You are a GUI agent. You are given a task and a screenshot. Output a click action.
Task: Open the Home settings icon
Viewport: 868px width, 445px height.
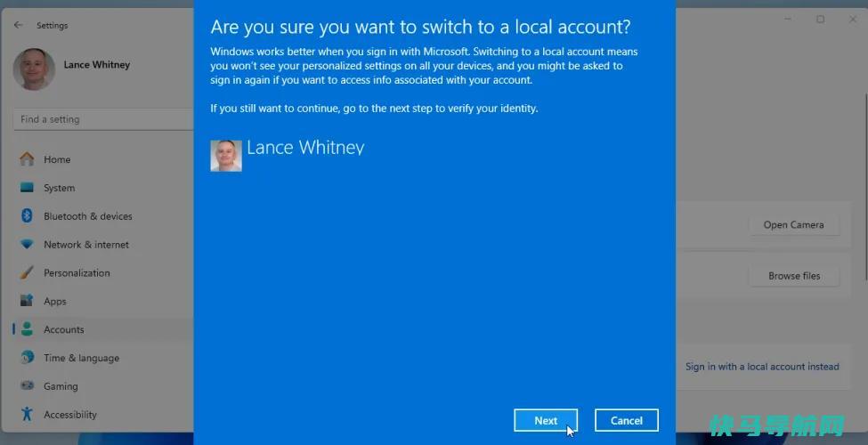coord(27,159)
